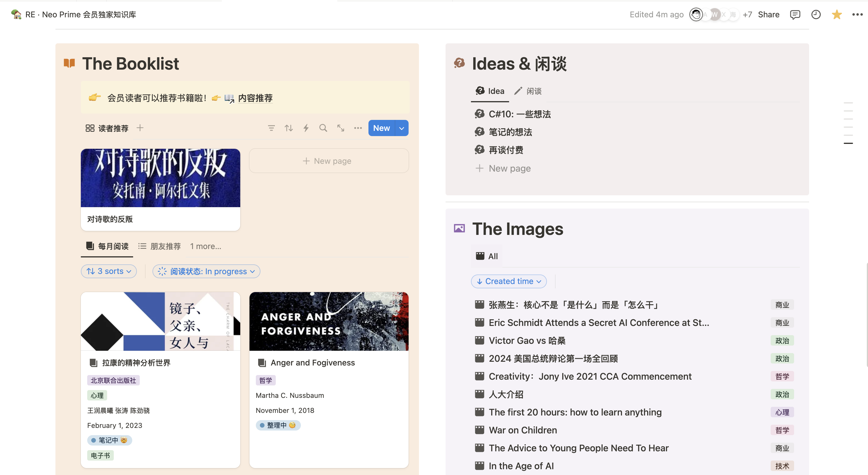Open the lightning automations icon
868x475 pixels.
pos(306,128)
